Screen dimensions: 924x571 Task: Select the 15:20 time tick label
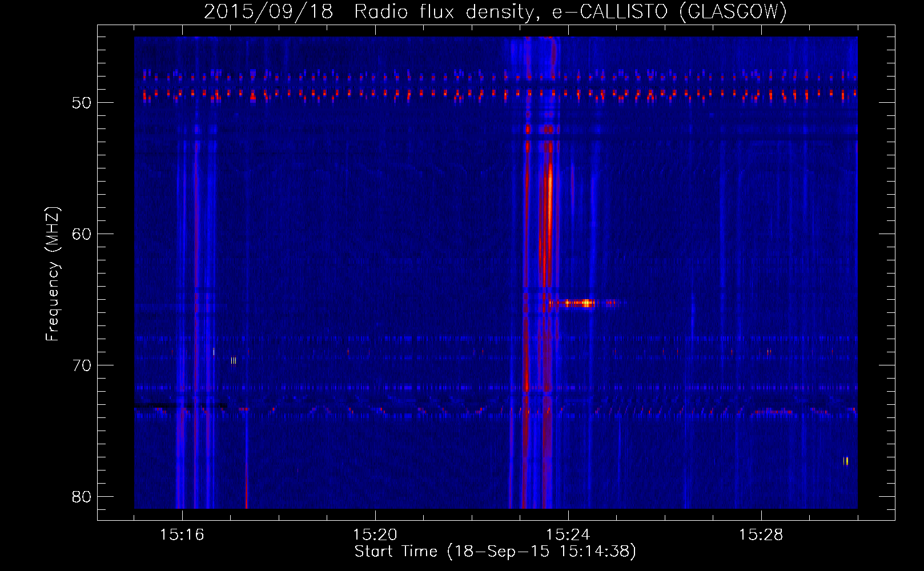[375, 535]
